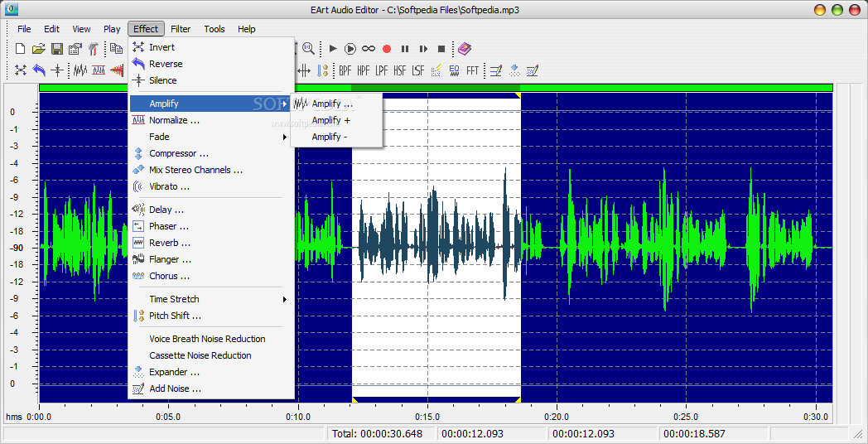Choose Chorus ... from the Effect menu

click(x=211, y=276)
